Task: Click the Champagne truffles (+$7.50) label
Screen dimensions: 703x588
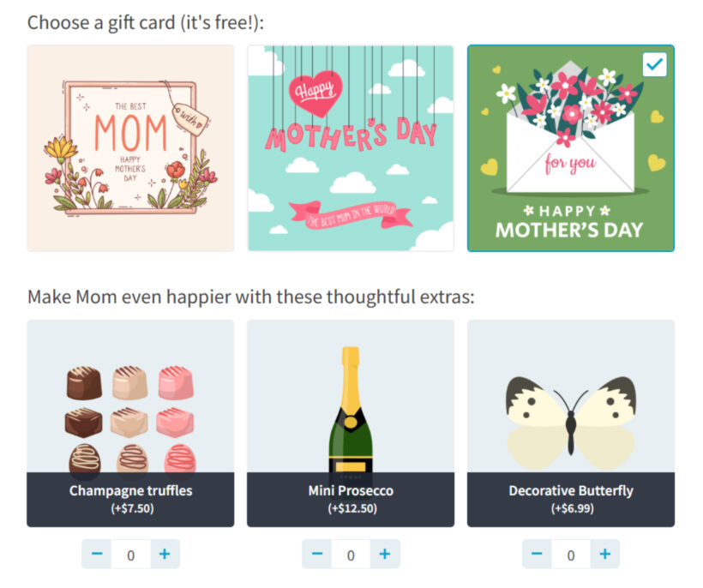Action: point(130,499)
